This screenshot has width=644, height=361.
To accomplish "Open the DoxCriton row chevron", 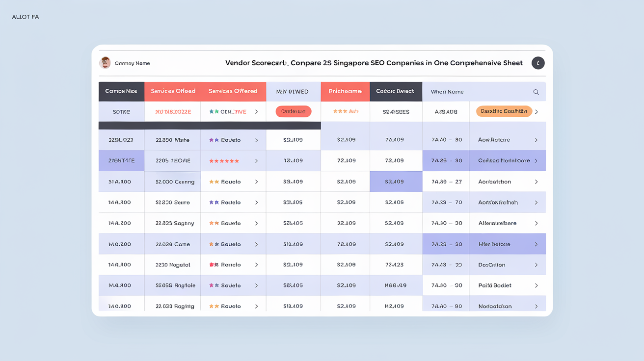I will [536, 265].
